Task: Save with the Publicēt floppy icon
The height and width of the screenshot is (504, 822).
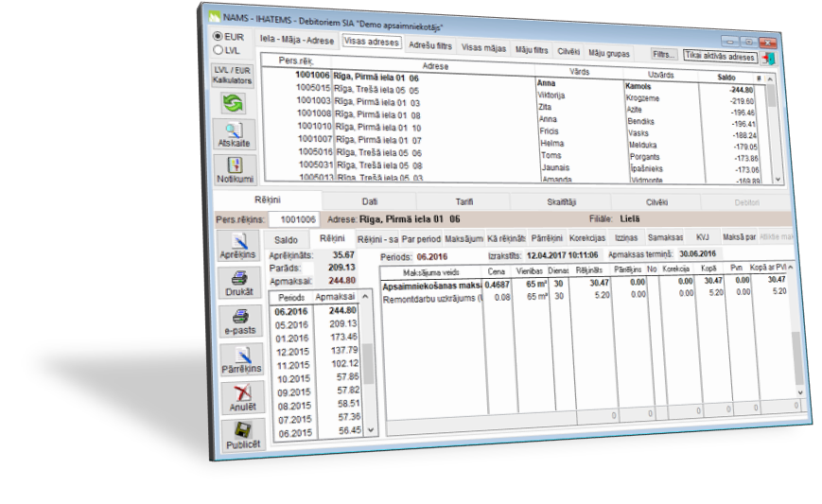Action: (244, 435)
